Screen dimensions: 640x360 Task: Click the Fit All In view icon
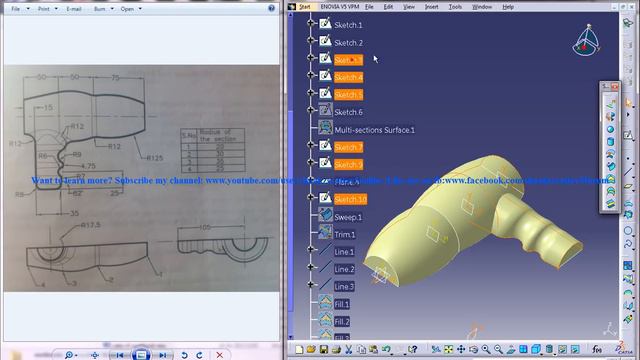coord(449,349)
